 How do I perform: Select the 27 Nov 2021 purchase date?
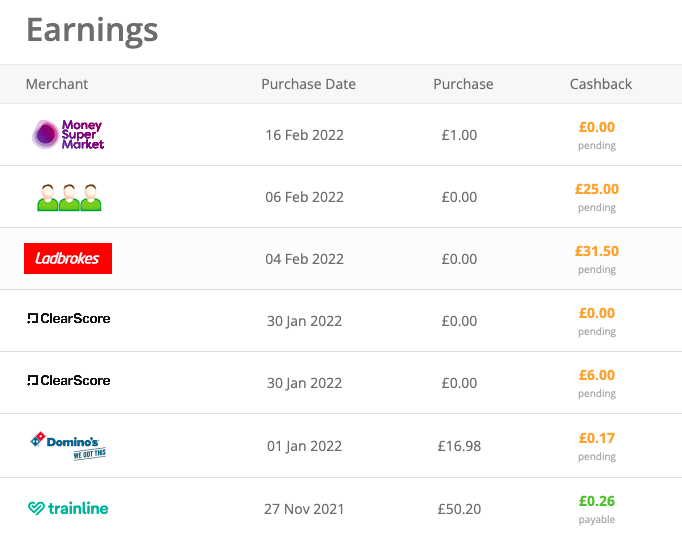tap(304, 509)
